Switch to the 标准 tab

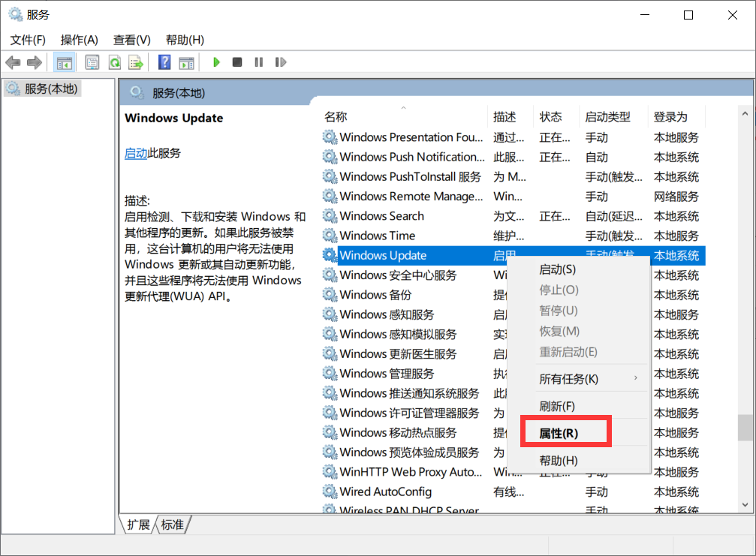point(173,524)
